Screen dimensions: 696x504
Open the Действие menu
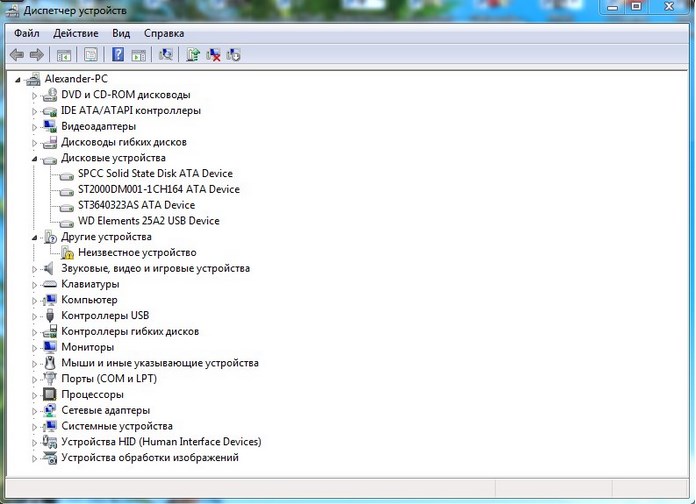76,33
